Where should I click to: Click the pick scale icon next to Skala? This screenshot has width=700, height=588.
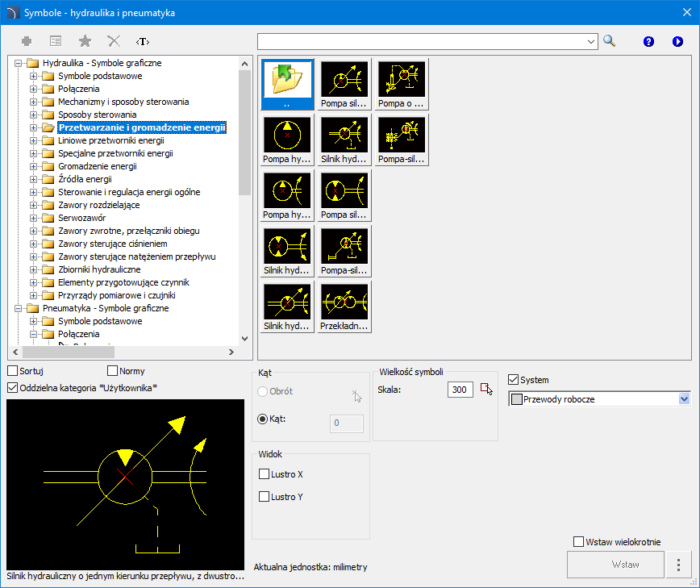(486, 390)
